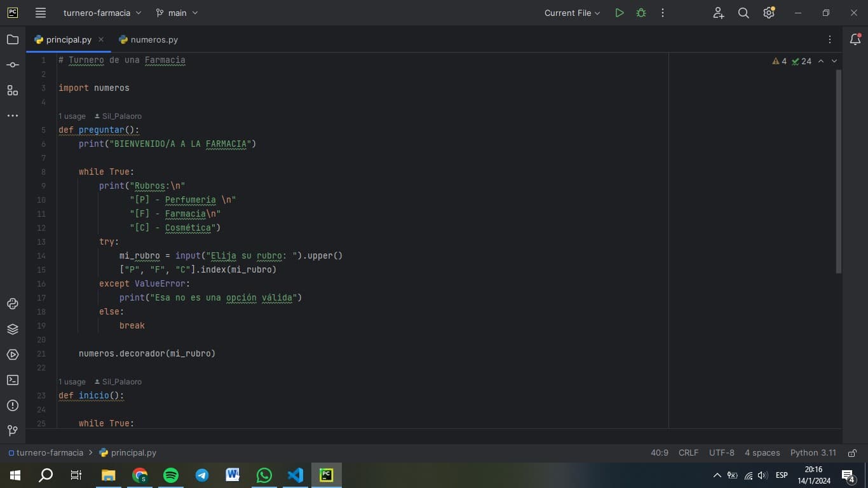The width and height of the screenshot is (868, 488).
Task: Change indentation 4 spaces setting
Action: pos(762,453)
